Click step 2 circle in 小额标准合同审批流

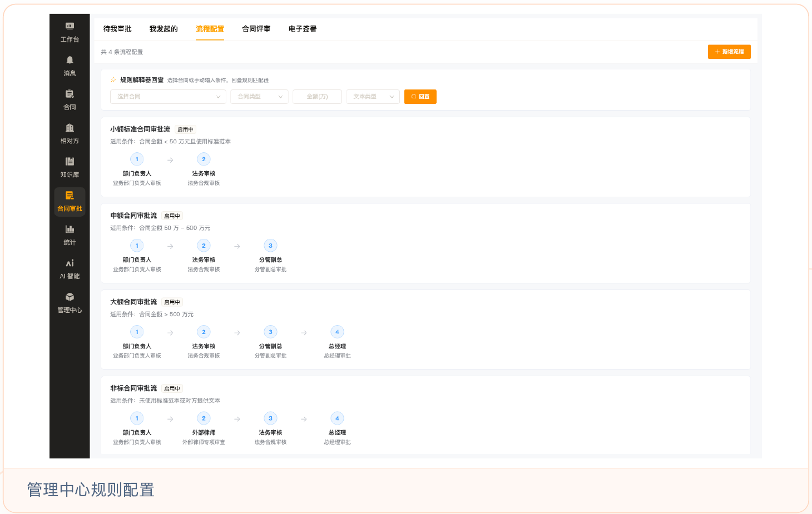[204, 159]
